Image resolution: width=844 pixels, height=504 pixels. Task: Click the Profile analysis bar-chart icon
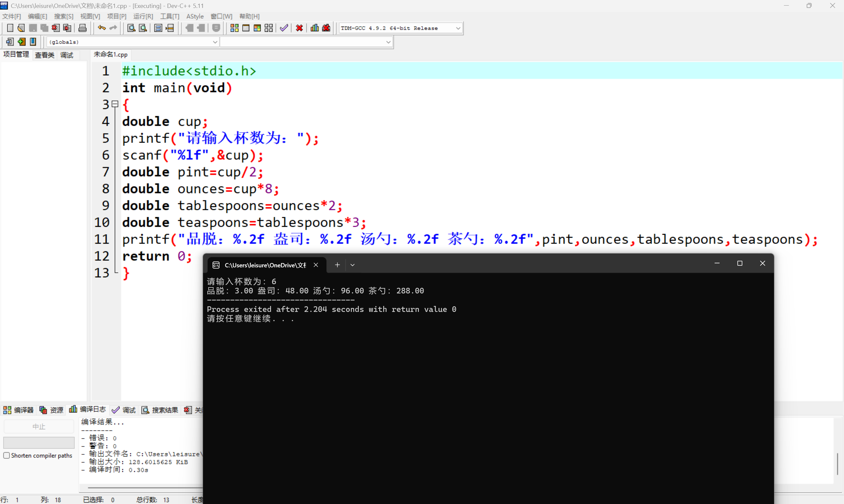pyautogui.click(x=314, y=28)
